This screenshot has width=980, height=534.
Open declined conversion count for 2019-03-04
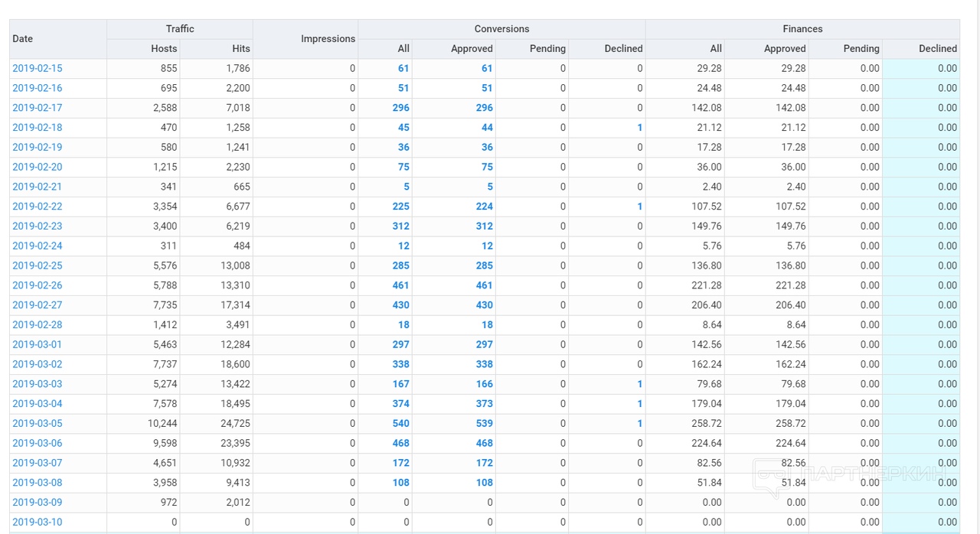coord(639,404)
